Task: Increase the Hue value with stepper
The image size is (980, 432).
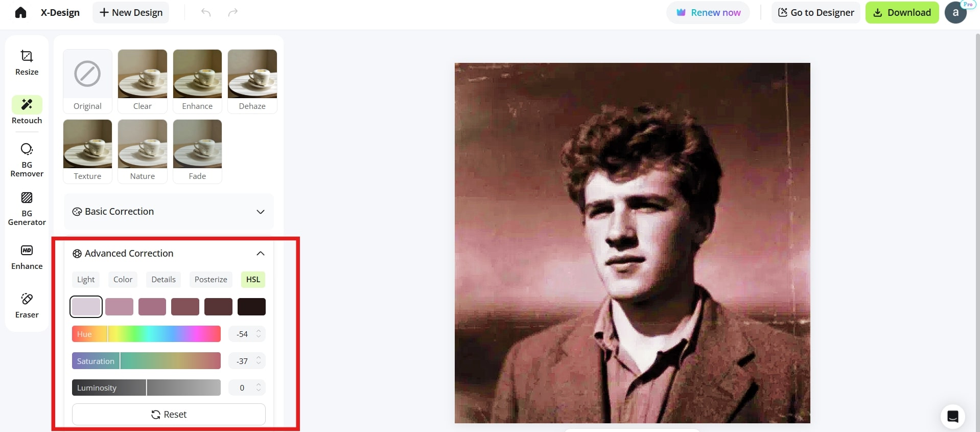Action: (x=259, y=331)
